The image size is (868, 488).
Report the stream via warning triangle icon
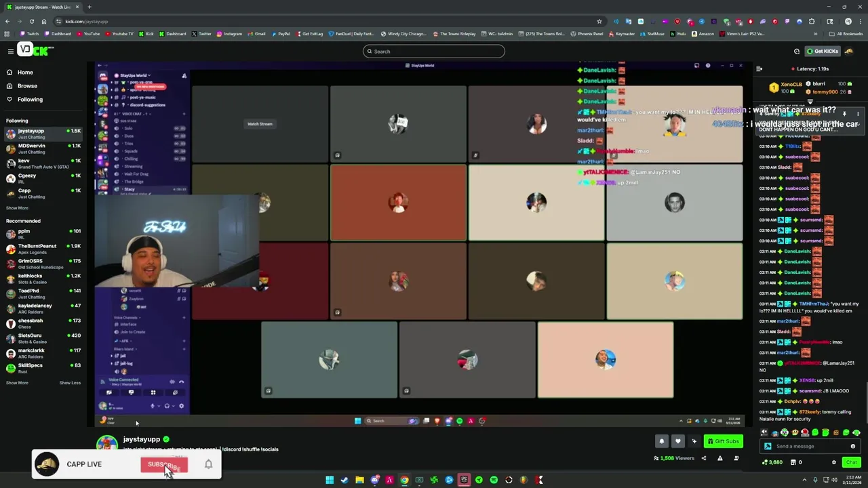719,458
